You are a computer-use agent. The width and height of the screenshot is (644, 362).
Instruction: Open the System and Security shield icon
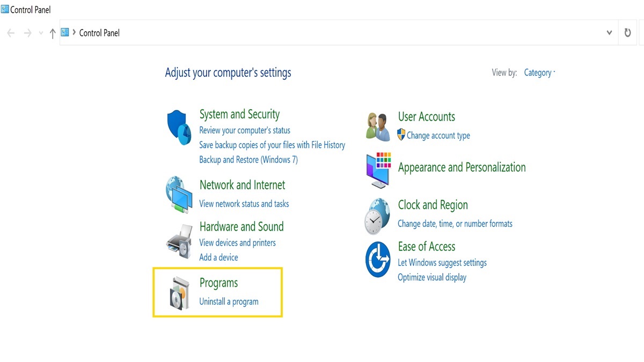(179, 128)
